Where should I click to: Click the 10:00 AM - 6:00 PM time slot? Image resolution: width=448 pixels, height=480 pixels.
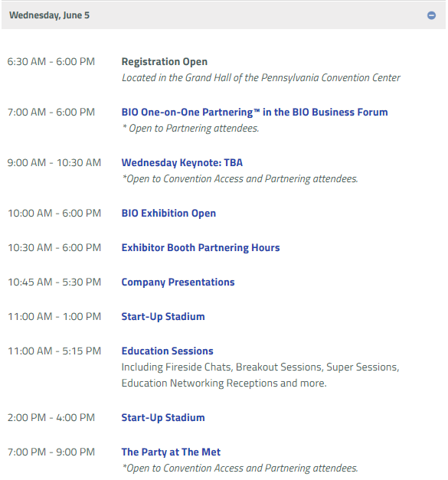point(54,214)
